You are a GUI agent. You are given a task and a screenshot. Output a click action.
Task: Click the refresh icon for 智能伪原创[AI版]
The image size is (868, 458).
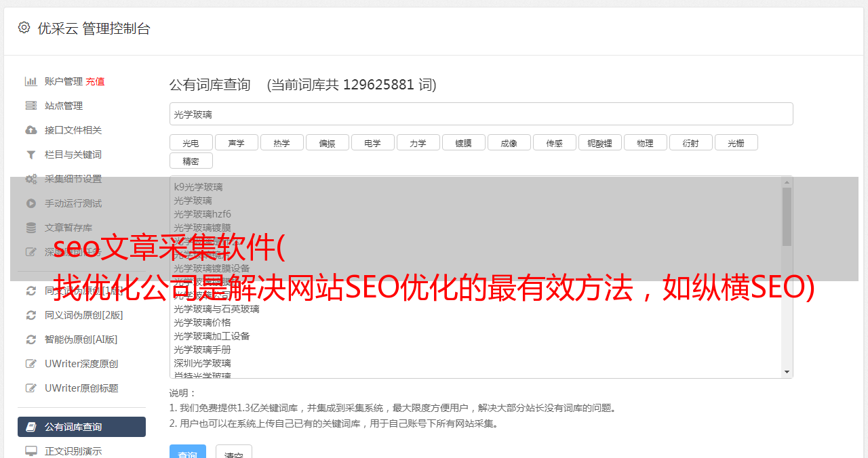[31, 339]
